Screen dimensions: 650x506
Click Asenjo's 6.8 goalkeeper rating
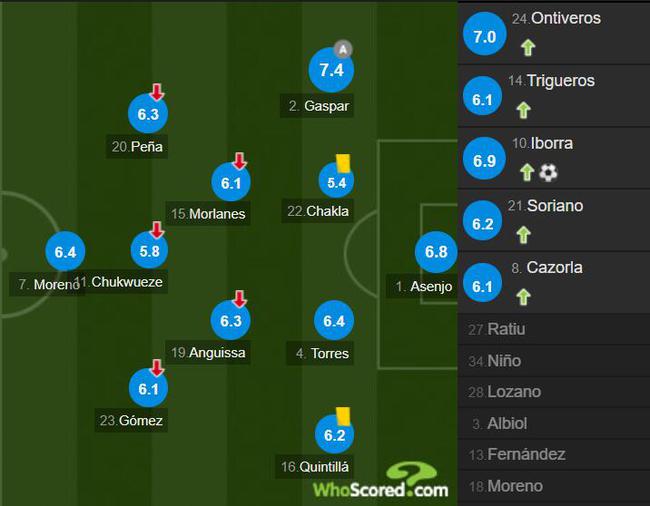(436, 252)
